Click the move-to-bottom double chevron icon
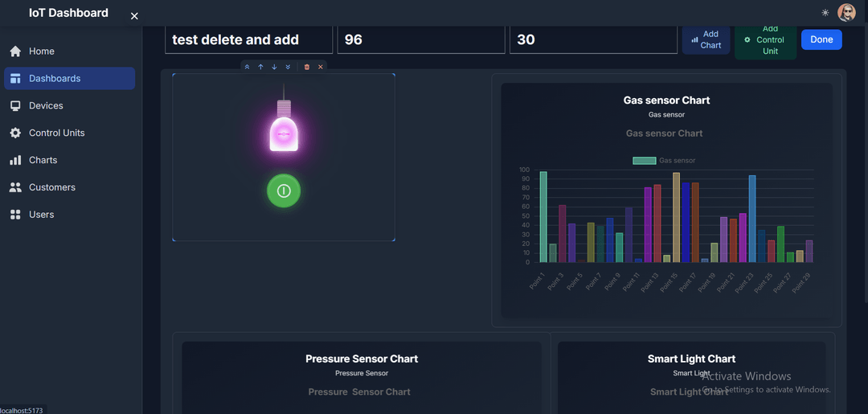Image resolution: width=868 pixels, height=414 pixels. (288, 67)
